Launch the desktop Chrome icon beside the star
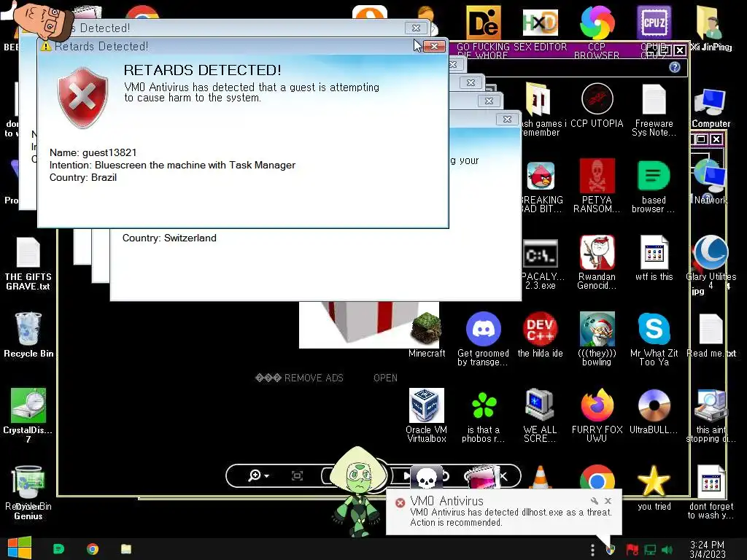The width and height of the screenshot is (747, 560). (597, 477)
